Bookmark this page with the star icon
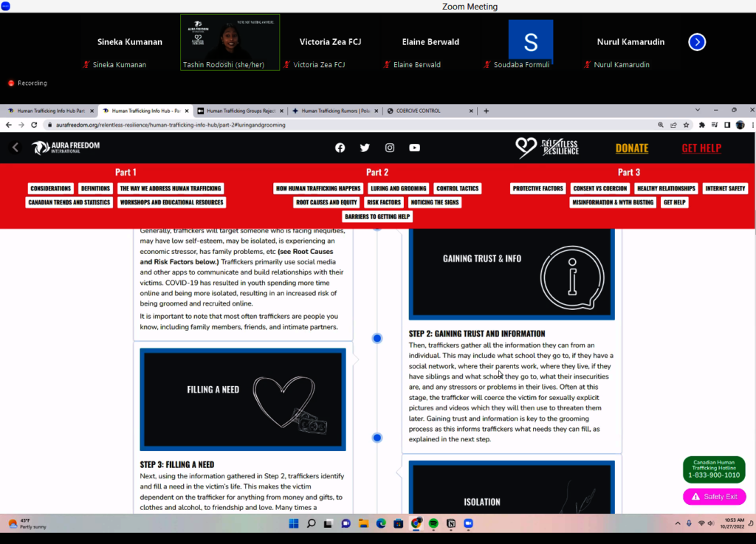The height and width of the screenshot is (544, 756). 686,125
